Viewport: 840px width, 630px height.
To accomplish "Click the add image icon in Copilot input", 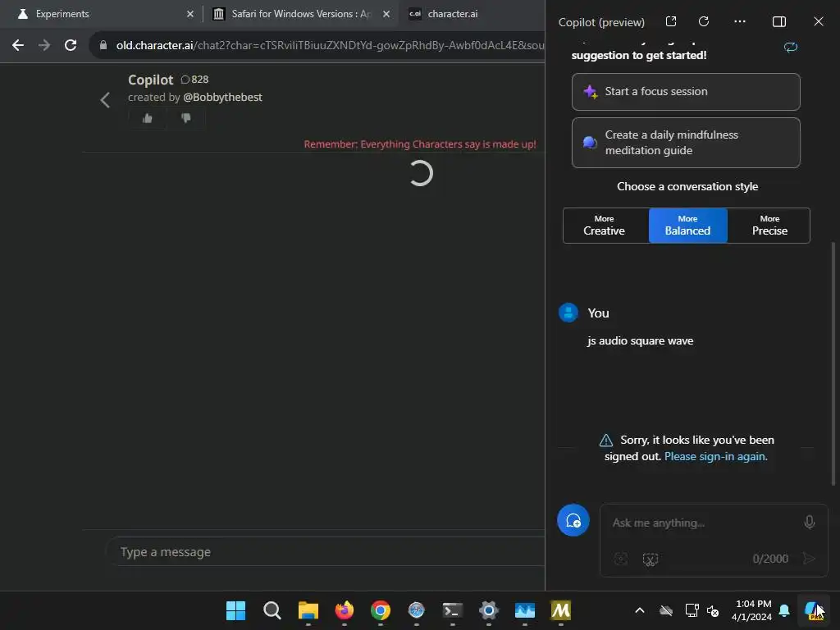I will (x=621, y=559).
